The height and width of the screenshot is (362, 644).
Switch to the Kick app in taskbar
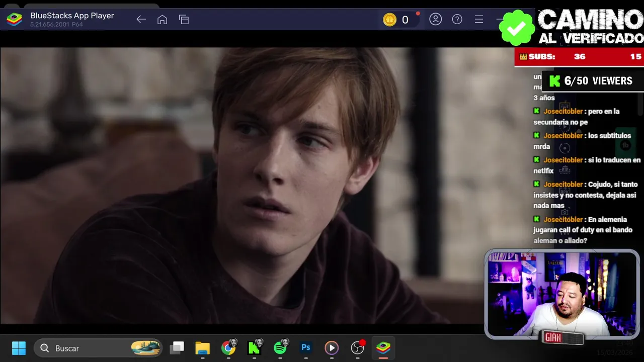click(255, 348)
